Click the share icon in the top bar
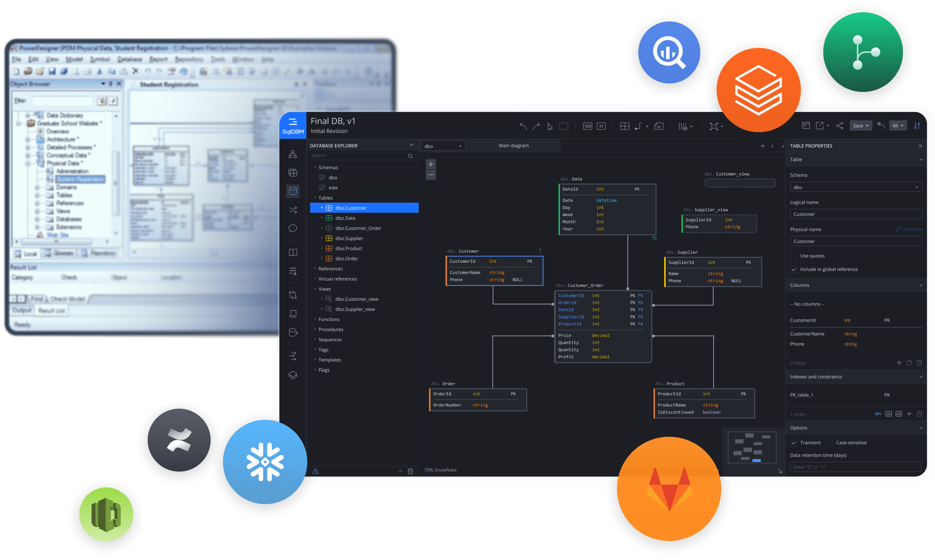935x560 pixels. (840, 125)
